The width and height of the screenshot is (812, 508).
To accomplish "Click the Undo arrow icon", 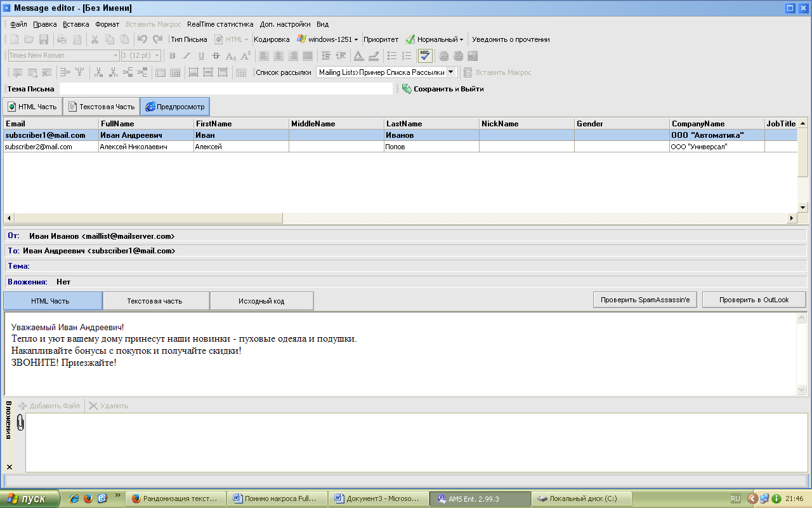I will [x=143, y=39].
